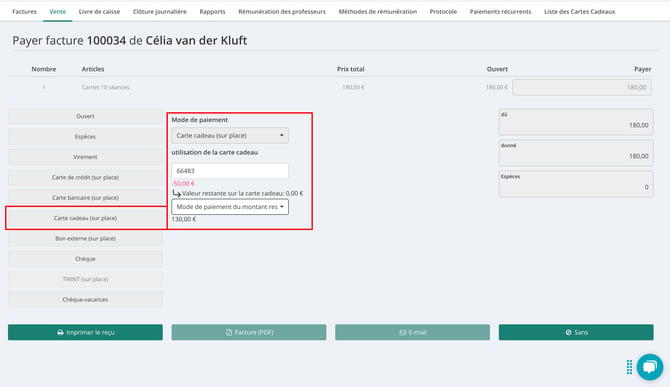The height and width of the screenshot is (387, 670).
Task: Pick the Chèque-vacances payment option
Action: point(85,300)
